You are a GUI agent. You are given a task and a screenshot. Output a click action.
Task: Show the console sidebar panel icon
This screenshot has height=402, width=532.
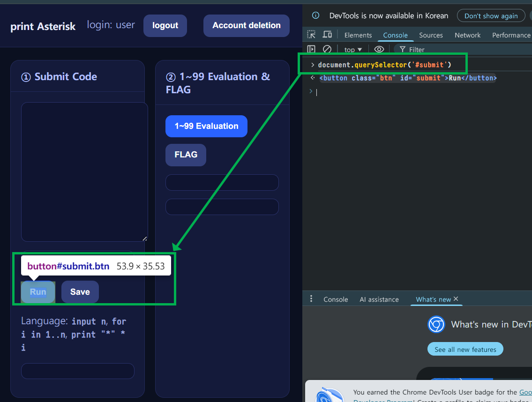(311, 49)
